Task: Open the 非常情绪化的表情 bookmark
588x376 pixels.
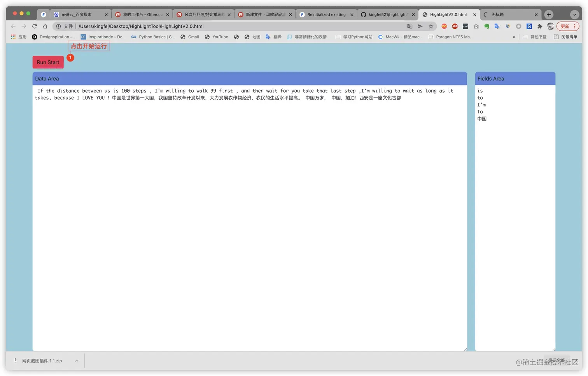Action: pos(308,37)
